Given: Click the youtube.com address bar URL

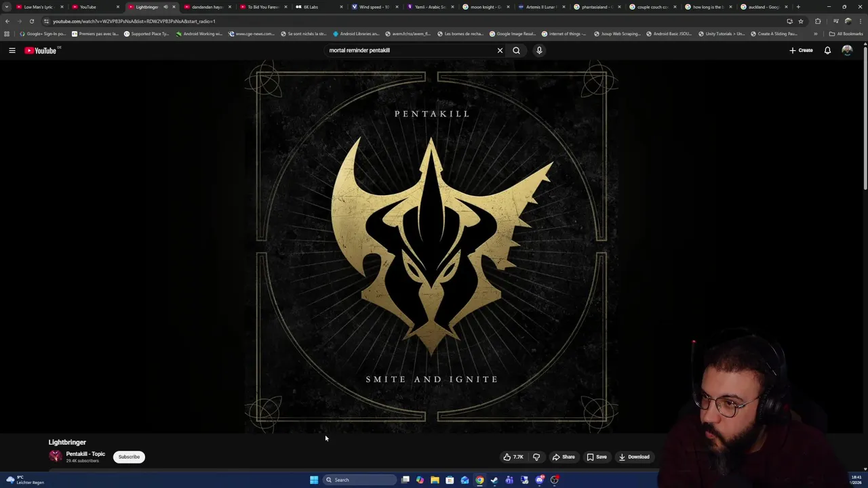Looking at the screenshot, I should click(x=134, y=21).
